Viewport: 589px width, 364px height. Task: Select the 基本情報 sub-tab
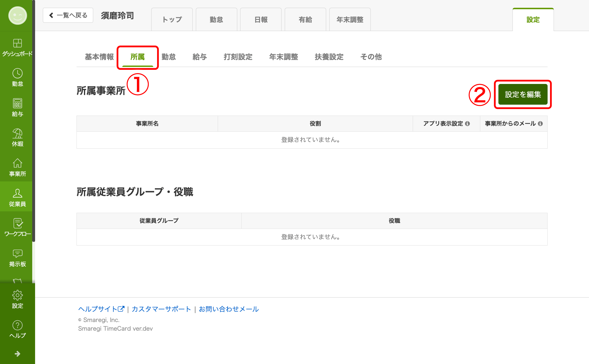[x=99, y=57]
